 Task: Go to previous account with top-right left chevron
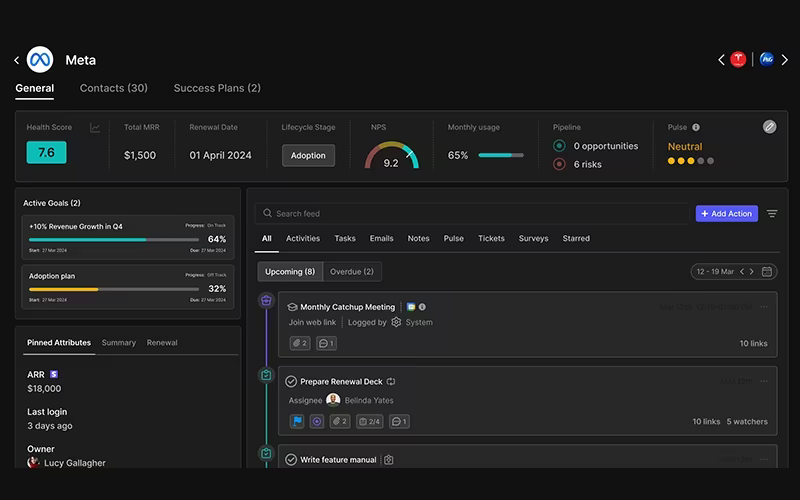pos(721,60)
